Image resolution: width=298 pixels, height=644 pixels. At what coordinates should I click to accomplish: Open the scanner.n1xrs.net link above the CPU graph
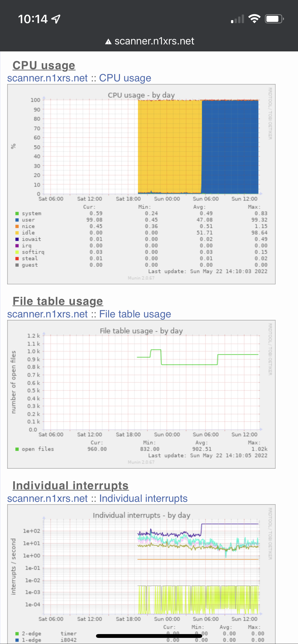[47, 78]
